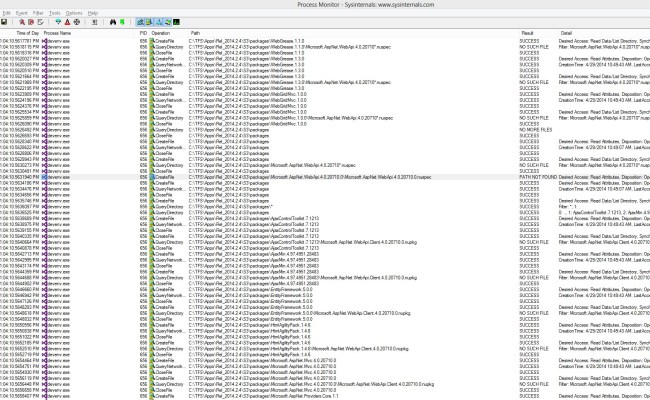Screen dimensions: 650x400
Task: Click the highlighted row's CreateFile operation icon
Action: coord(152,177)
